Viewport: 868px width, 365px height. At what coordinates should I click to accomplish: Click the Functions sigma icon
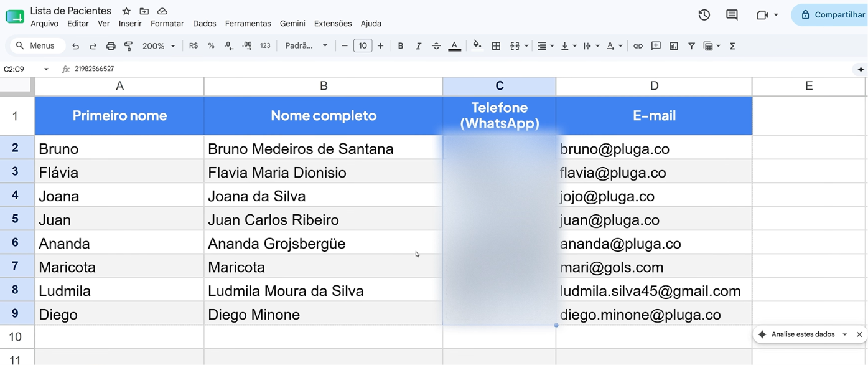pos(732,46)
